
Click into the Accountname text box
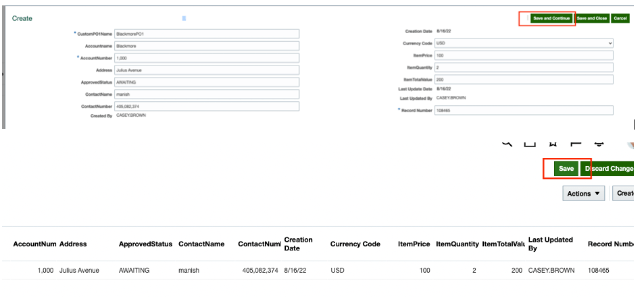pos(206,46)
